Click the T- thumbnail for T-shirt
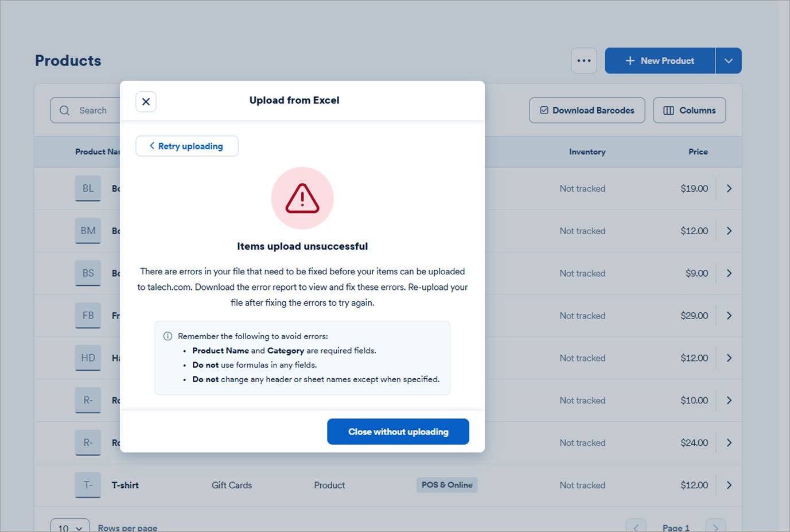Image resolution: width=790 pixels, height=532 pixels. pyautogui.click(x=88, y=485)
